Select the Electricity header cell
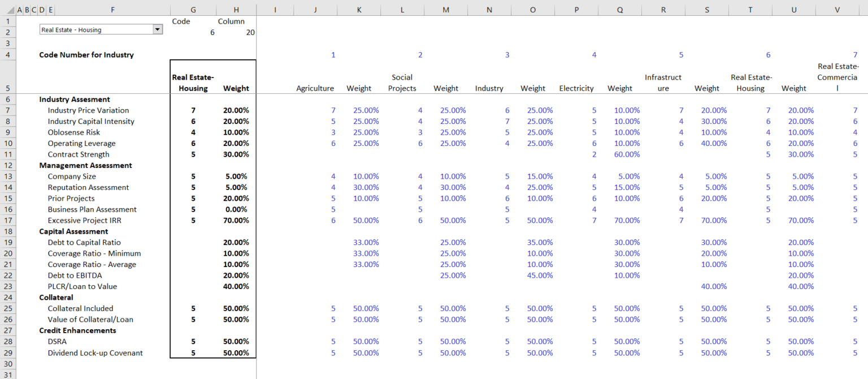 (576, 88)
